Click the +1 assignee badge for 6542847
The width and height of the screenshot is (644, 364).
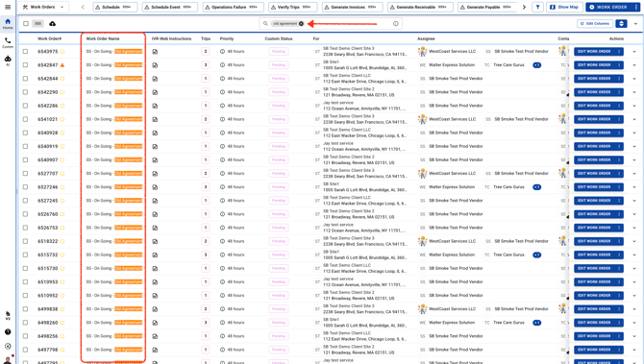click(x=536, y=65)
